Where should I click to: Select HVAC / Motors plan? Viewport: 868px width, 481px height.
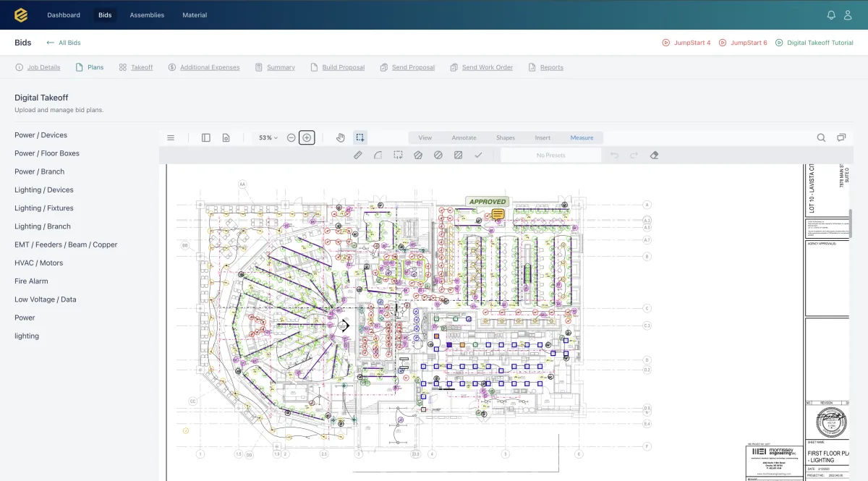tap(39, 263)
